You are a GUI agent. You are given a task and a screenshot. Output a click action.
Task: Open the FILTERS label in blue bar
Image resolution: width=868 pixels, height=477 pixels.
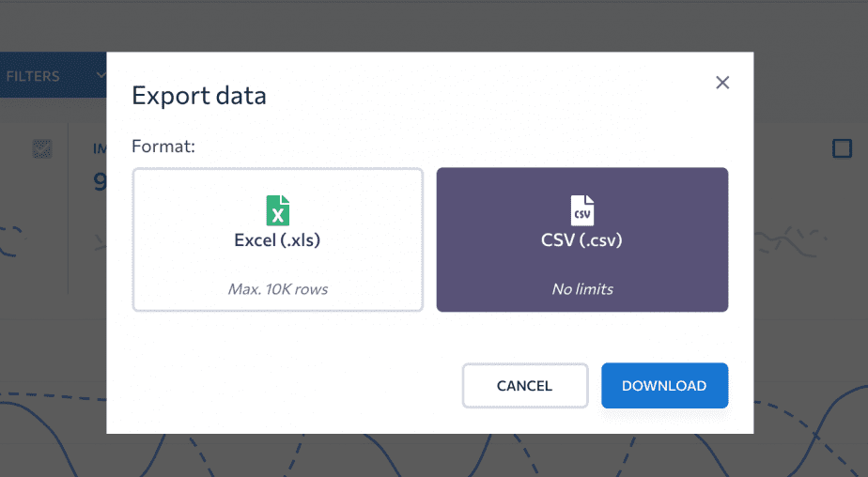click(33, 76)
